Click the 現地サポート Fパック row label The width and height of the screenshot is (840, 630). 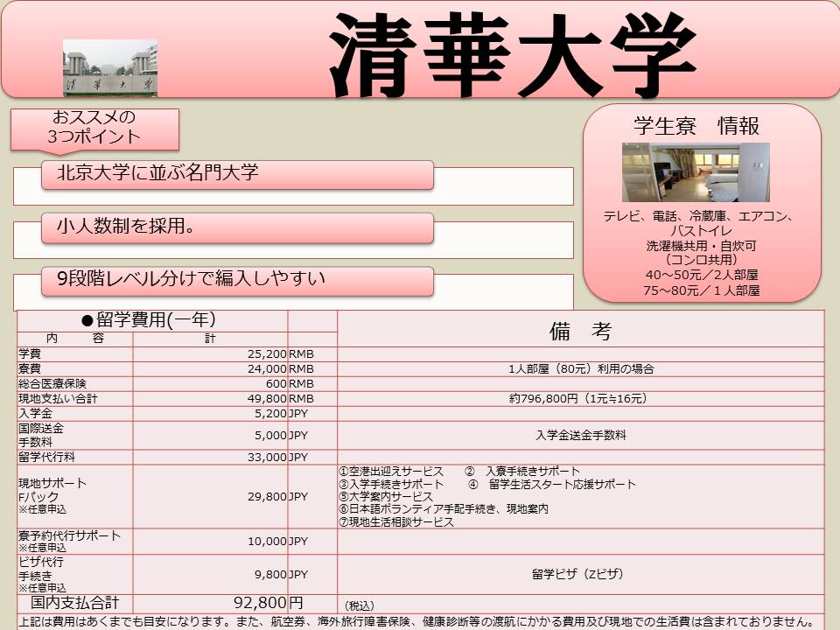click(52, 496)
